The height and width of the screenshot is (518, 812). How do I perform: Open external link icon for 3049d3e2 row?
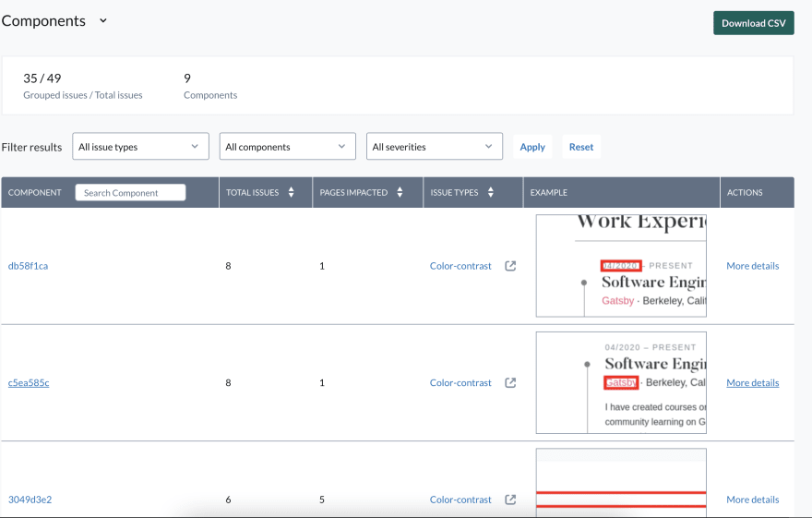point(510,500)
